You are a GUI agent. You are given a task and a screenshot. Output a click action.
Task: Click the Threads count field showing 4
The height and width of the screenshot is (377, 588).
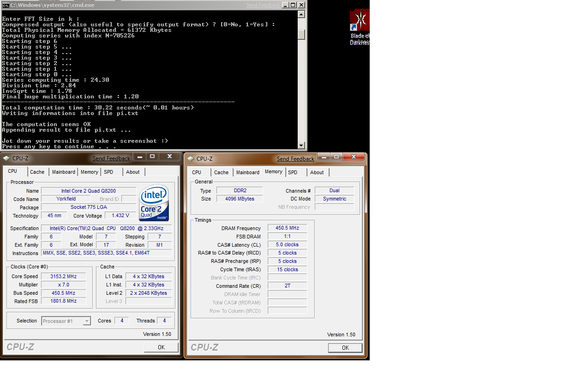(x=164, y=321)
